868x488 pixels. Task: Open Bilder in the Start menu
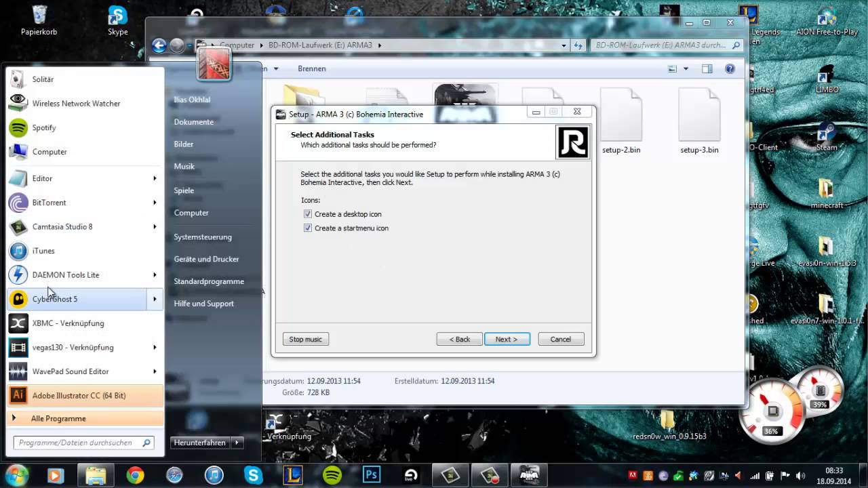coord(183,144)
